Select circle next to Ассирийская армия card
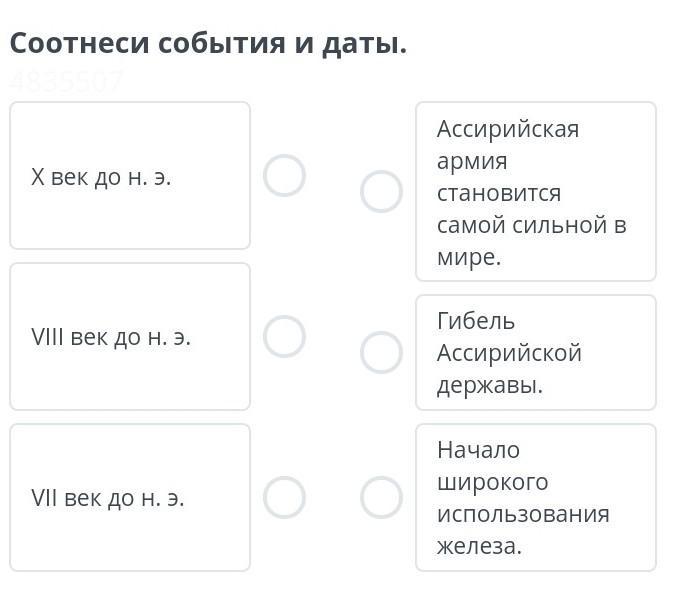685x591 pixels. coord(381,191)
